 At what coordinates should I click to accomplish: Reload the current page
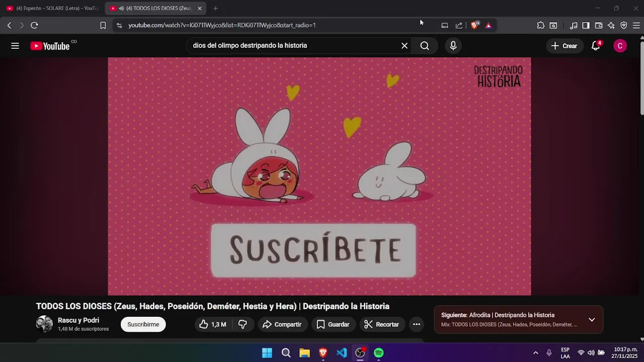[x=34, y=25]
